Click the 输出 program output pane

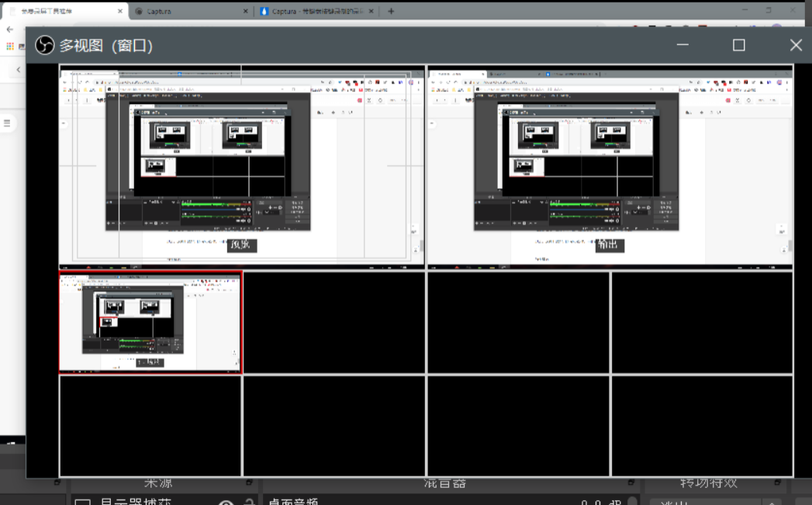[x=610, y=166]
